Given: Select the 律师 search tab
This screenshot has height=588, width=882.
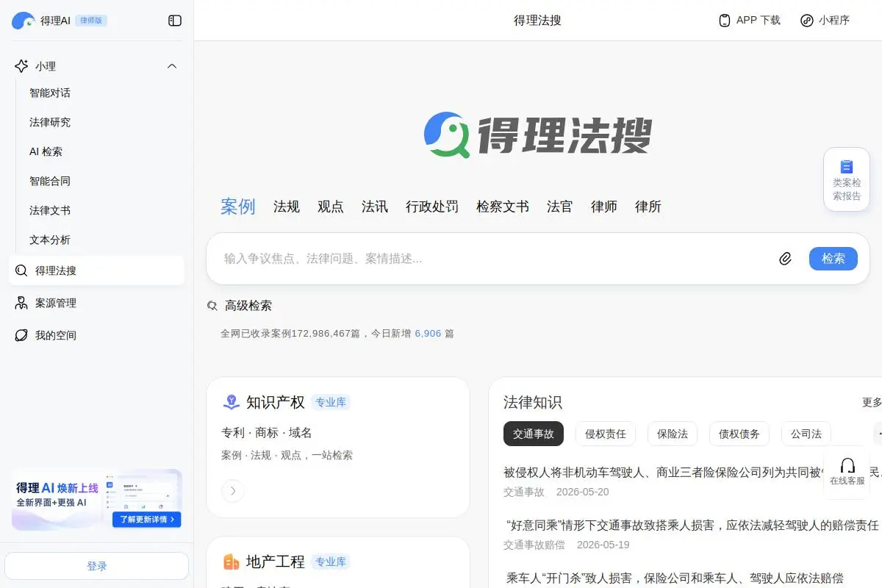Looking at the screenshot, I should [604, 207].
